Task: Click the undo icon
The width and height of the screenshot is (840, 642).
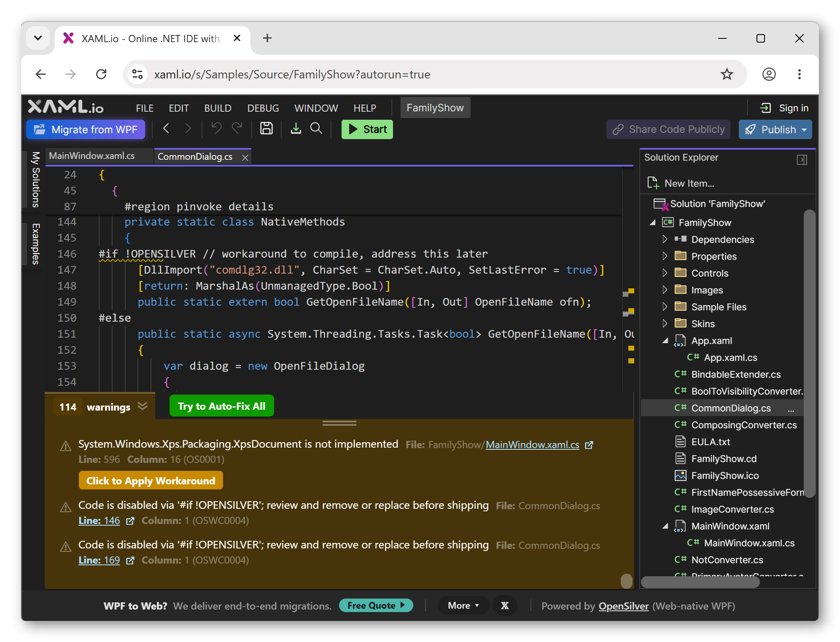Action: 216,128
